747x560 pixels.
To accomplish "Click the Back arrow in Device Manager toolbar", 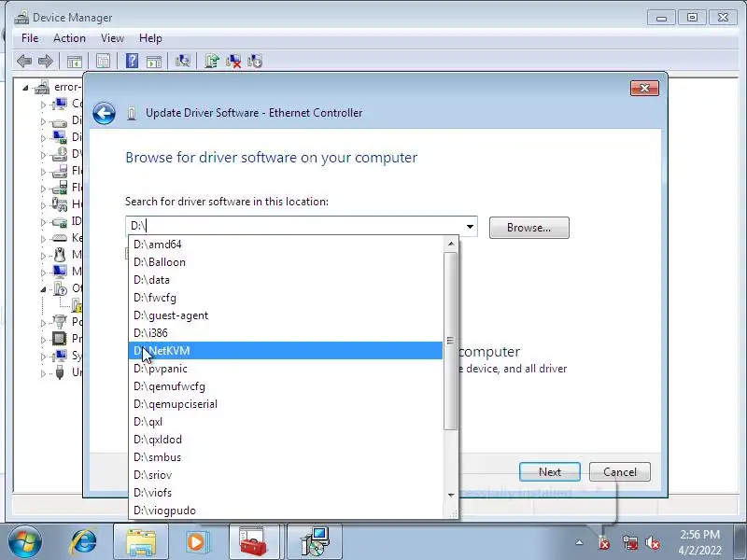I will [24, 61].
